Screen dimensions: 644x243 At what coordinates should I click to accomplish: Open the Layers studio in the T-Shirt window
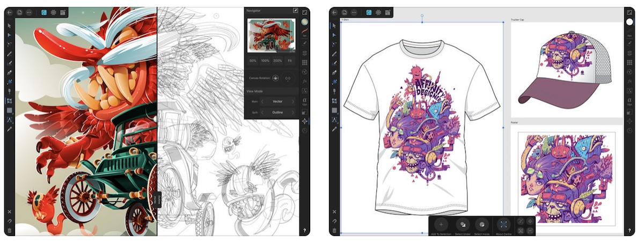tap(630, 53)
